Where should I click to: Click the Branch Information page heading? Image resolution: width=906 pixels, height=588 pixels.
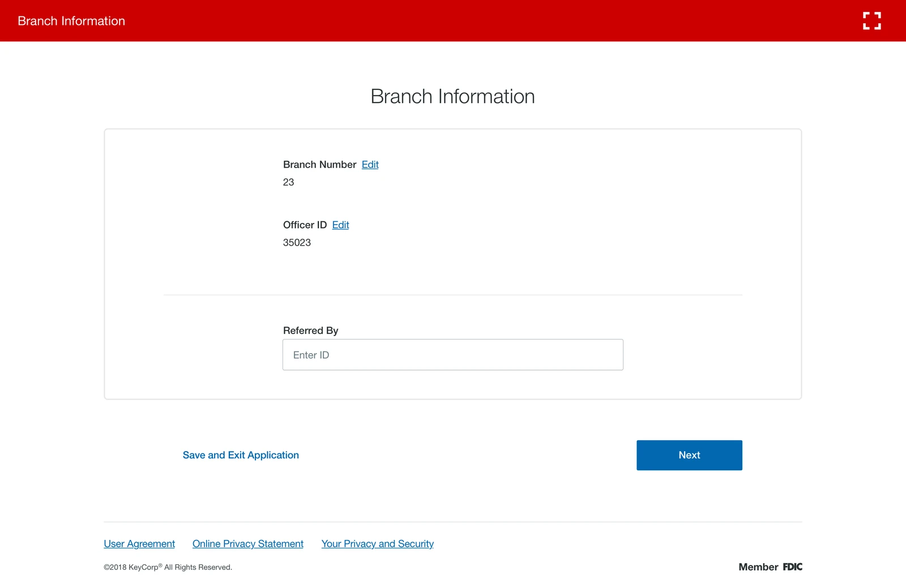pos(452,96)
